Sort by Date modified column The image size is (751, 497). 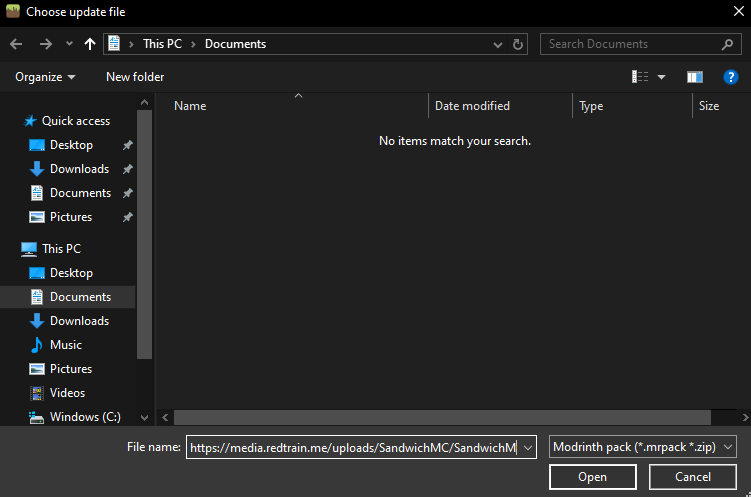point(472,106)
